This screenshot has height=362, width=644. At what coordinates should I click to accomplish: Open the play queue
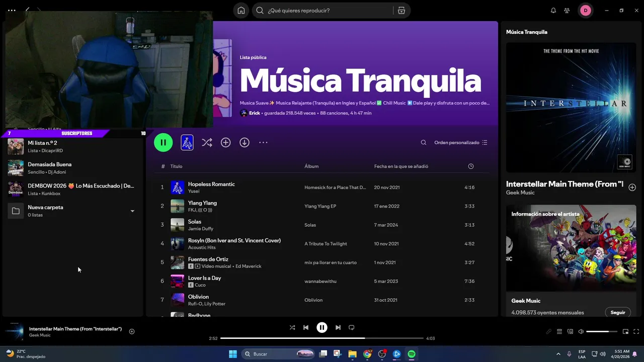tap(559, 331)
